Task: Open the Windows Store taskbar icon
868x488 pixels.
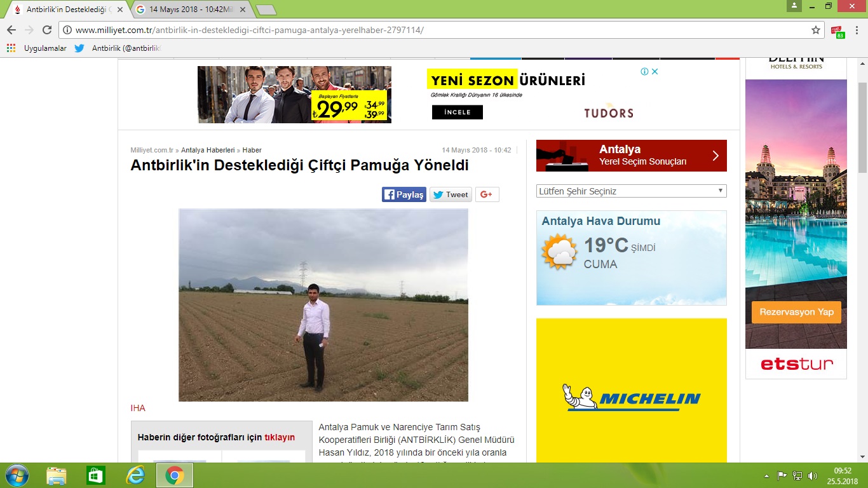Action: (x=96, y=475)
